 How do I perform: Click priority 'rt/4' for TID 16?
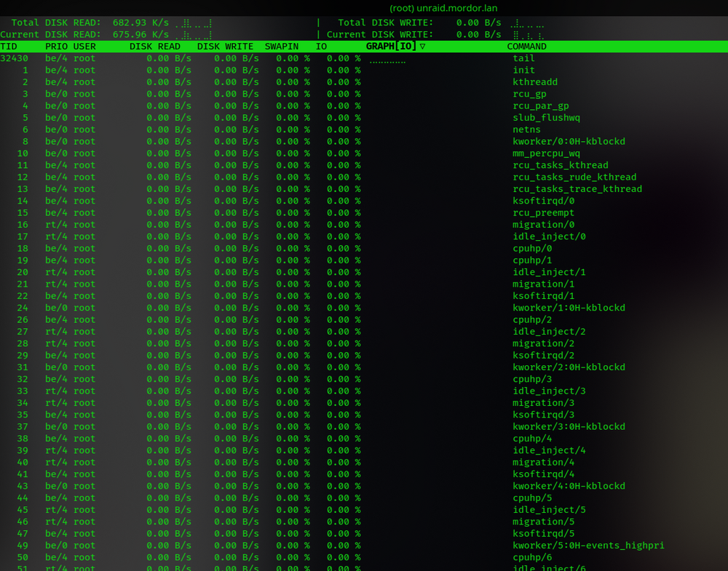pyautogui.click(x=56, y=225)
